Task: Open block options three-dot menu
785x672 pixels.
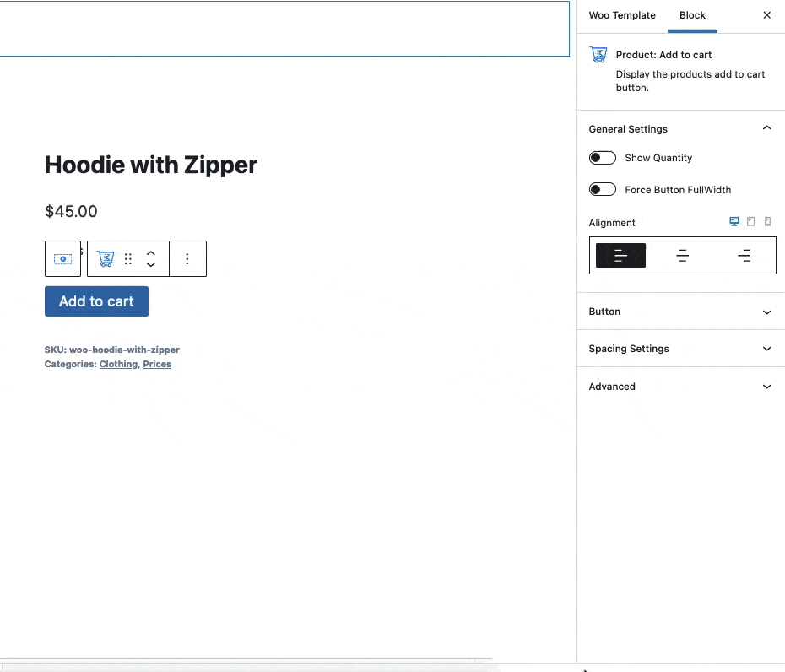Action: point(187,259)
